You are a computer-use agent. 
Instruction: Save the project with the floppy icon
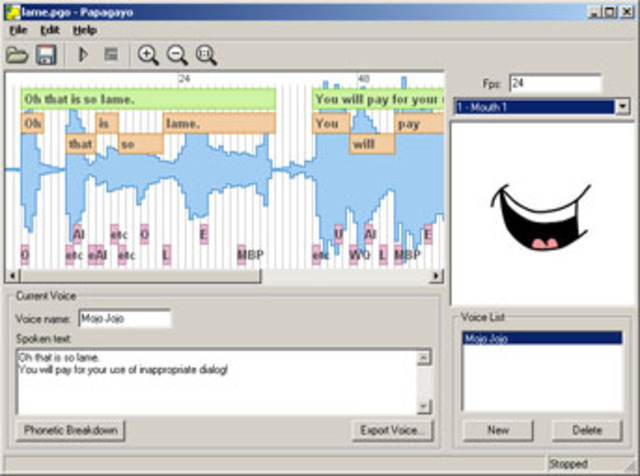tap(46, 55)
